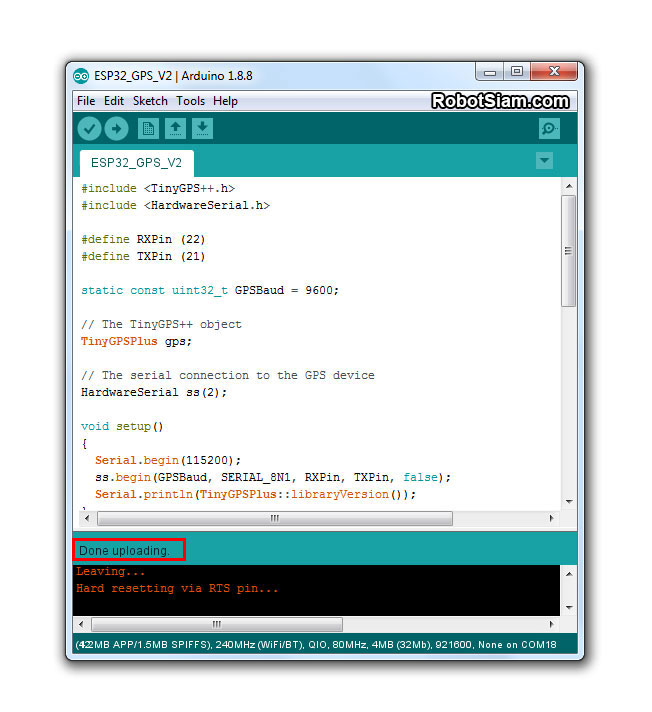652x712 pixels.
Task: Click the console horizontal scrollbar thumb
Action: 217,624
